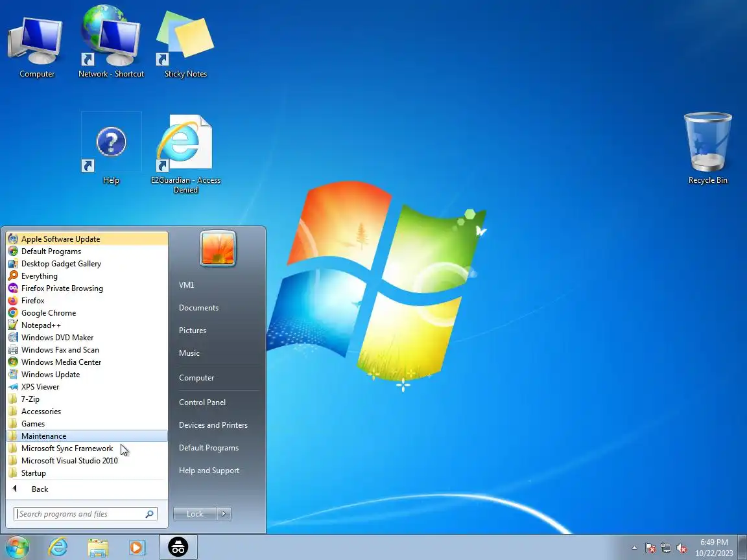Click the Firefox Private Browsing icon
Viewport: 747px width, 560px height.
(x=13, y=288)
